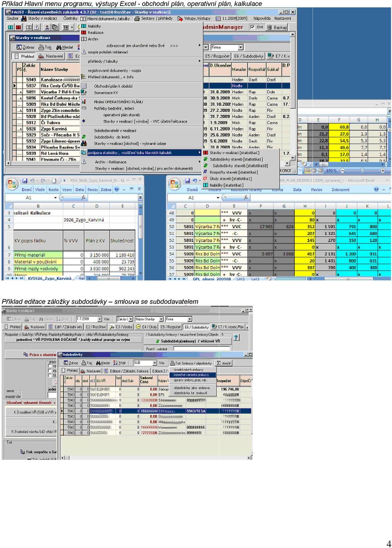The height and width of the screenshot is (548, 392).
Task: Click the red table toolbar icon
Action: pos(18,27)
